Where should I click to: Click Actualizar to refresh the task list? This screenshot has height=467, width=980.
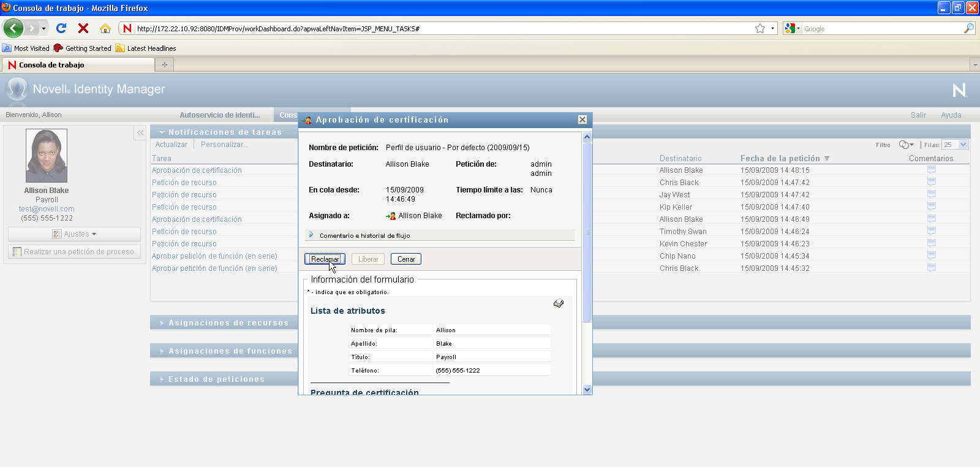(171, 145)
